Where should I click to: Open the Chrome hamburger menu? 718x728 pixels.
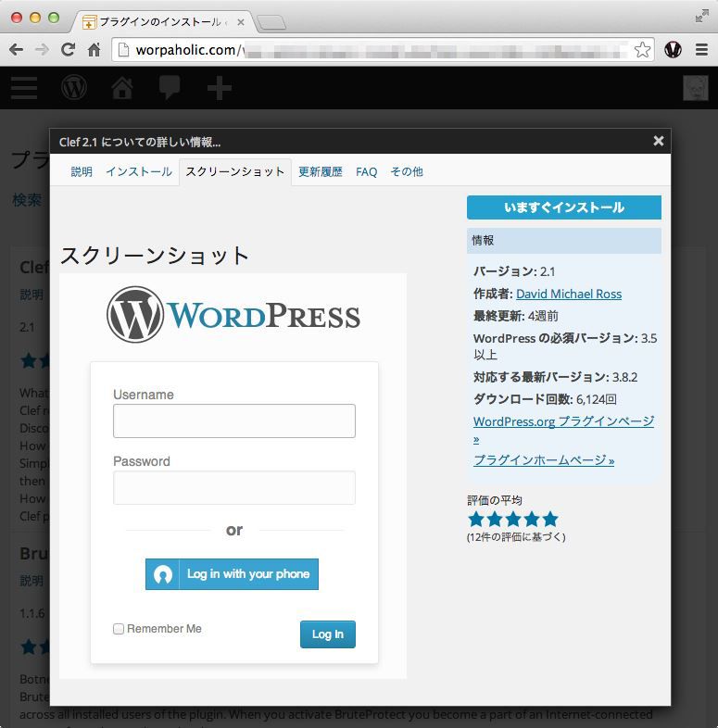[x=701, y=49]
